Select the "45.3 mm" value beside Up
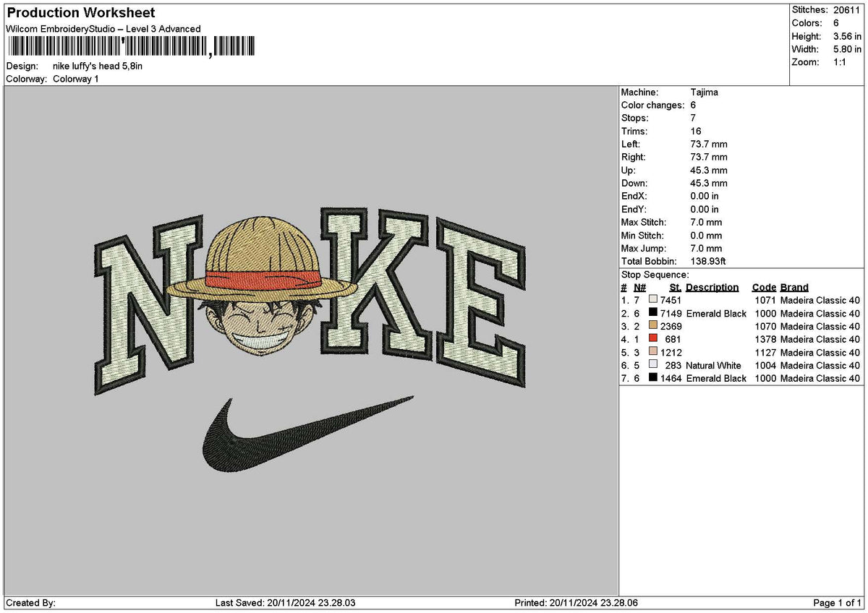 click(x=709, y=170)
